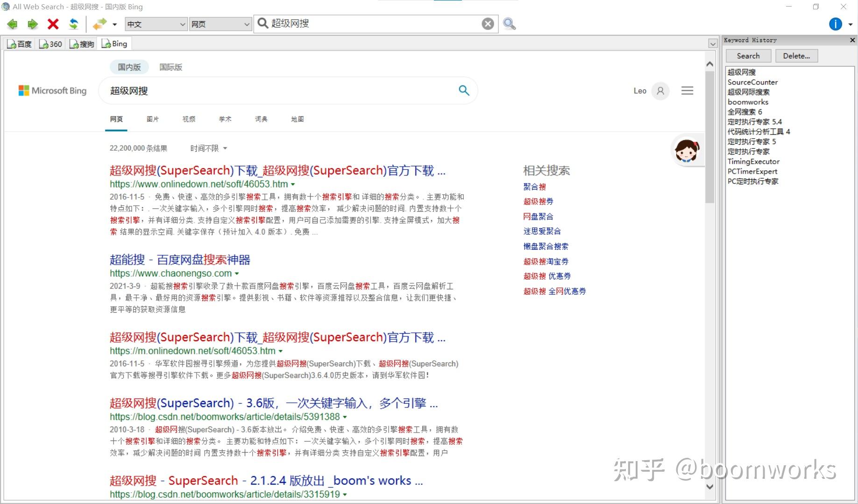Open the Bing hamburger menu
Viewport: 858px width, 504px height.
[x=687, y=91]
